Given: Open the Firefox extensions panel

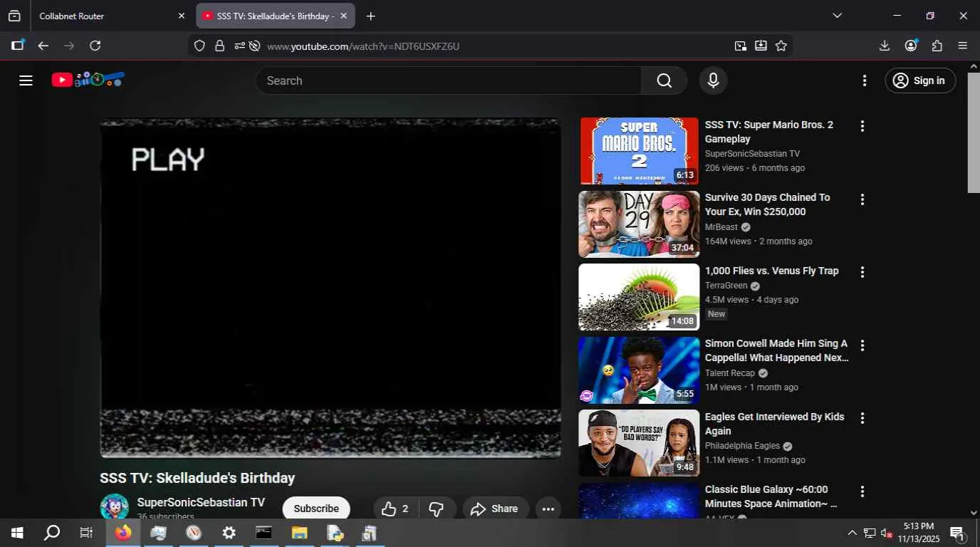Looking at the screenshot, I should click(x=937, y=46).
